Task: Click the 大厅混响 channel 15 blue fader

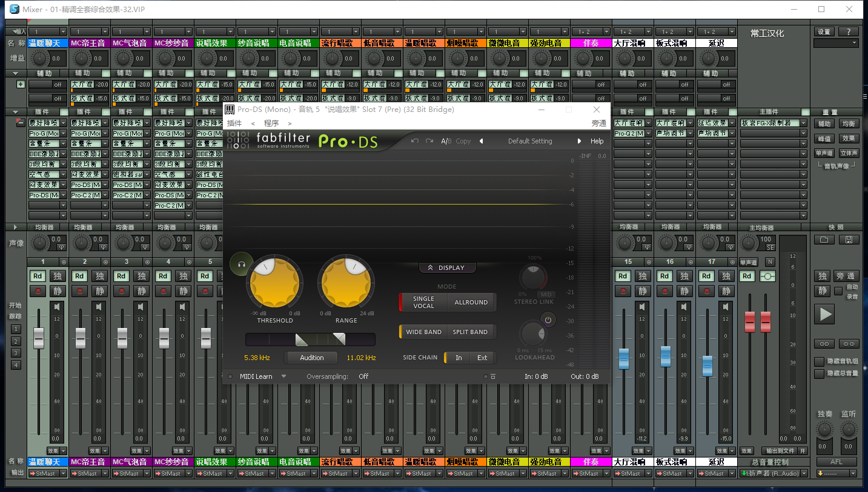Action: (x=624, y=358)
